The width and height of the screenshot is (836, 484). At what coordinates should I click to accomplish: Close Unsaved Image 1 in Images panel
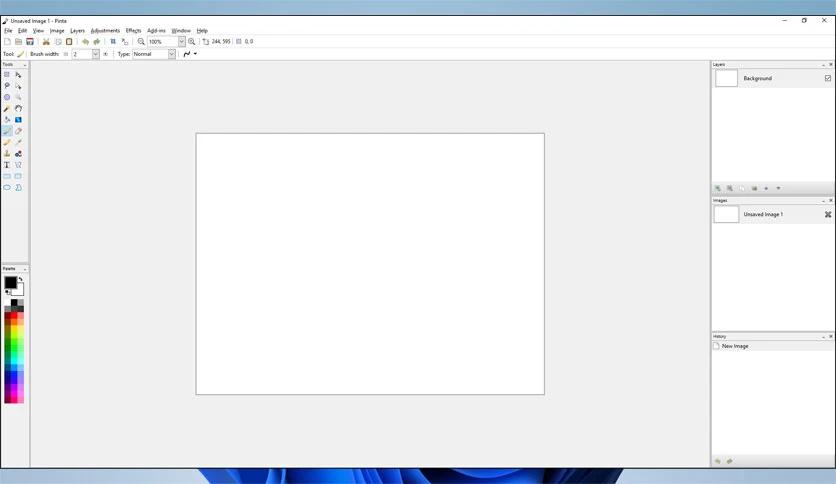(827, 214)
